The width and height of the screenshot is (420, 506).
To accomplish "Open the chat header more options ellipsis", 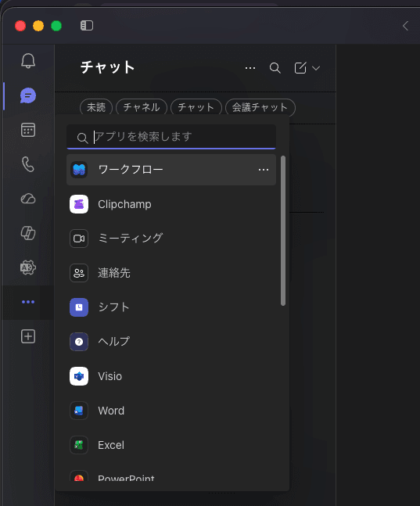I will (x=250, y=68).
